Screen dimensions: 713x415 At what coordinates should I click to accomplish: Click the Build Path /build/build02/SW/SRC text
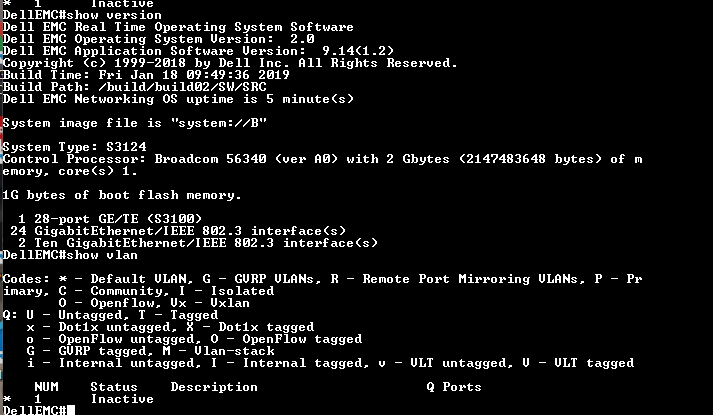tap(135, 87)
